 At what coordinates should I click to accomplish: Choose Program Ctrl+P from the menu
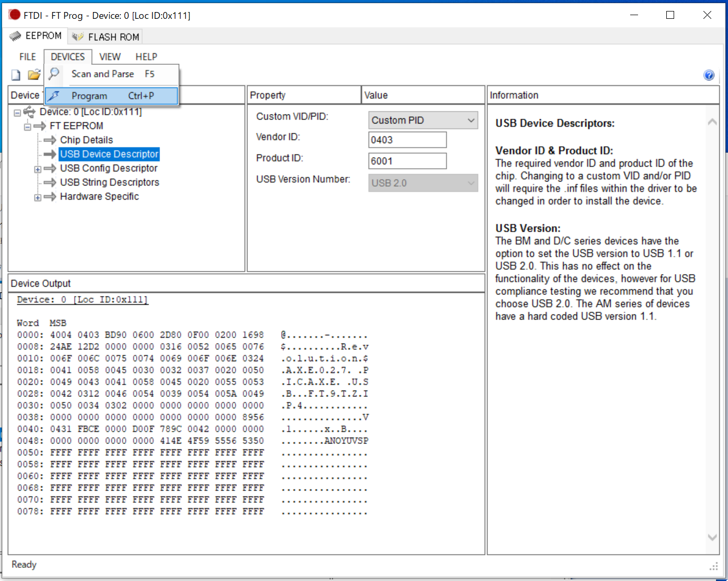click(x=111, y=96)
